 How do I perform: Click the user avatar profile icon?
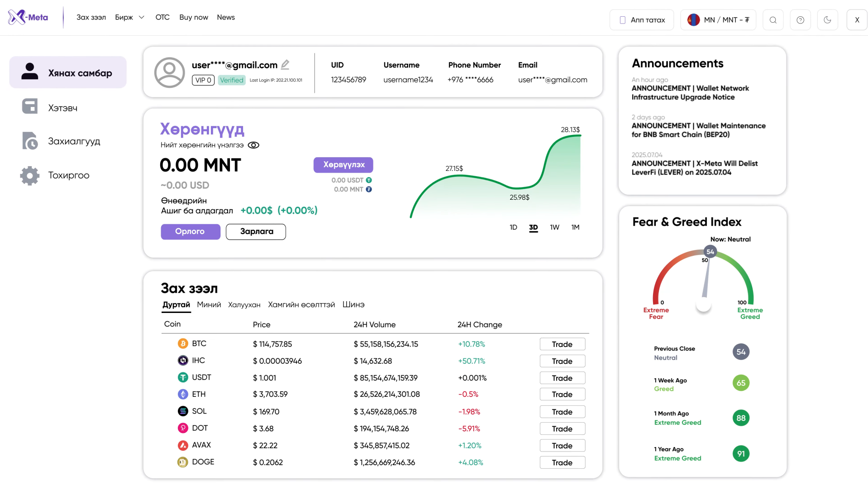170,72
